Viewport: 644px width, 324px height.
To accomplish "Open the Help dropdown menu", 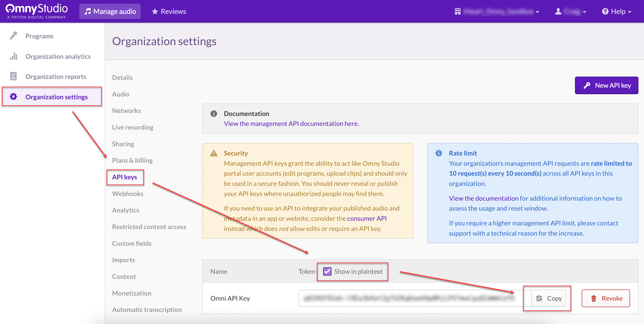I will coord(616,12).
